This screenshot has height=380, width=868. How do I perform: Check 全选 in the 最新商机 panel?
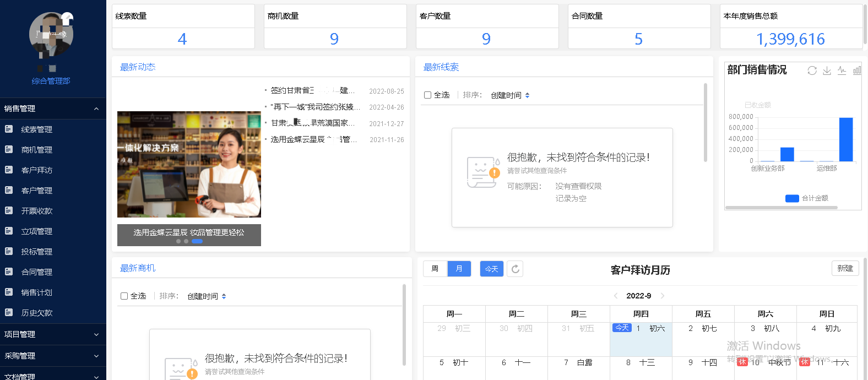[124, 296]
